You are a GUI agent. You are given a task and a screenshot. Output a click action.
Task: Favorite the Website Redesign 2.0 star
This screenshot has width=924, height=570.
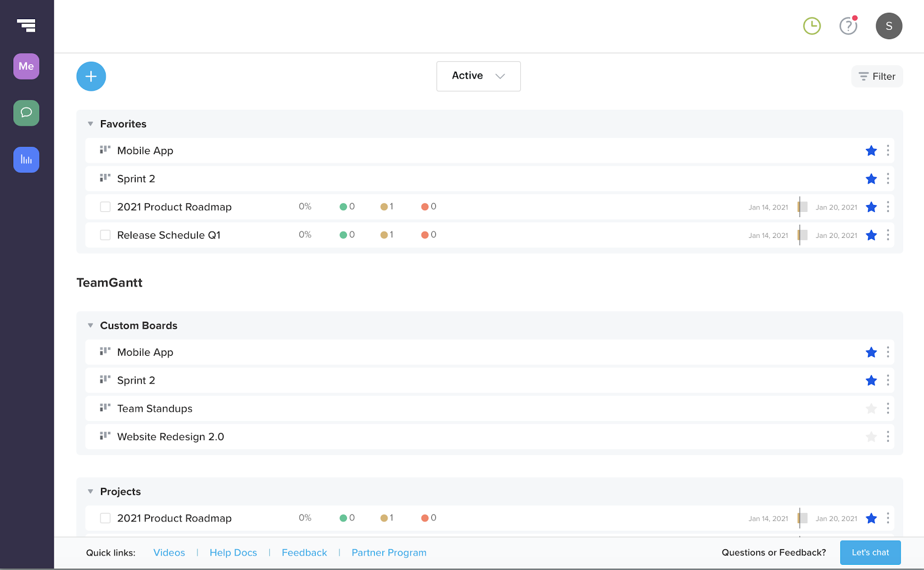click(x=871, y=437)
